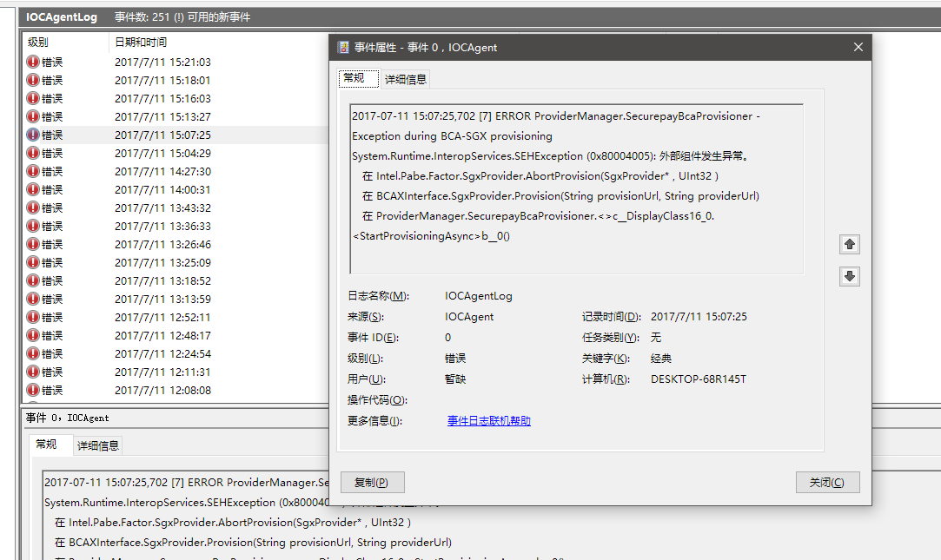
Task: Select event dated 2017/7/11 15:21:03
Action: pyautogui.click(x=162, y=62)
